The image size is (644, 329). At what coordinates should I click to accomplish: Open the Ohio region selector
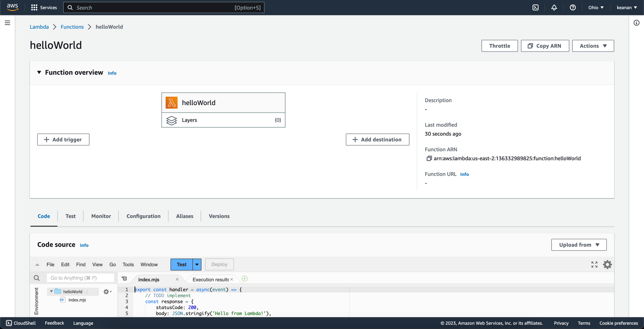[x=596, y=7]
